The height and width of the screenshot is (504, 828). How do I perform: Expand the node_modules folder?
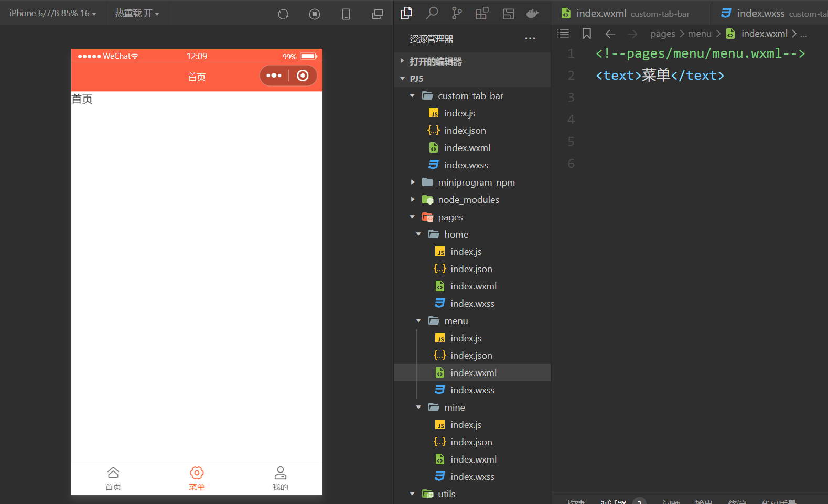click(472, 200)
